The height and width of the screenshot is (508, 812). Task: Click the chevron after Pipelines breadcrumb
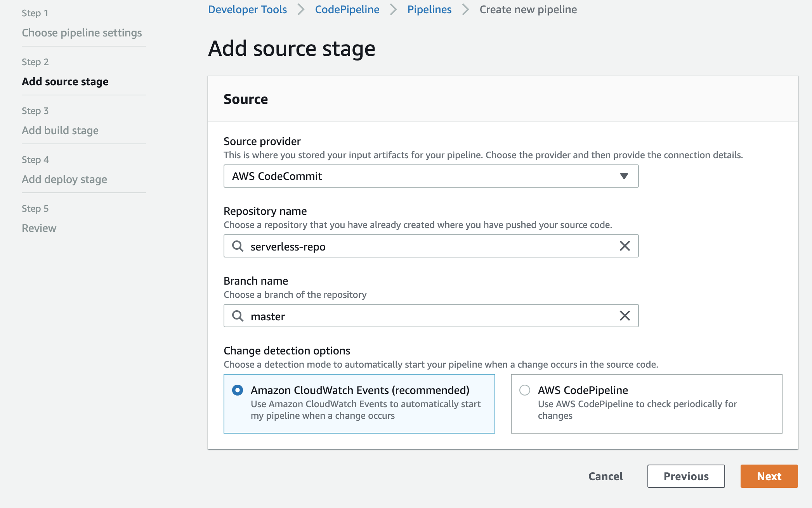pos(465,9)
